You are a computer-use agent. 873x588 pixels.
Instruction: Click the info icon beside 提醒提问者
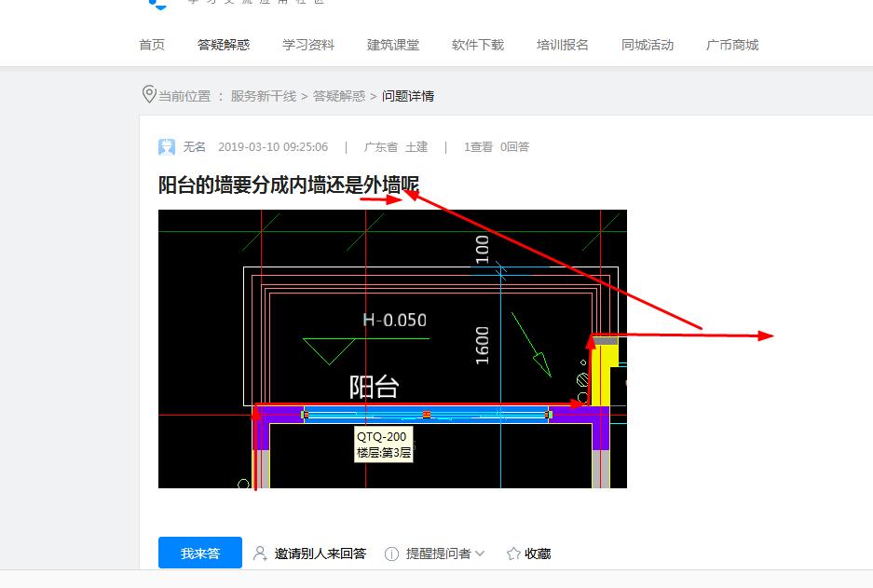(x=391, y=554)
